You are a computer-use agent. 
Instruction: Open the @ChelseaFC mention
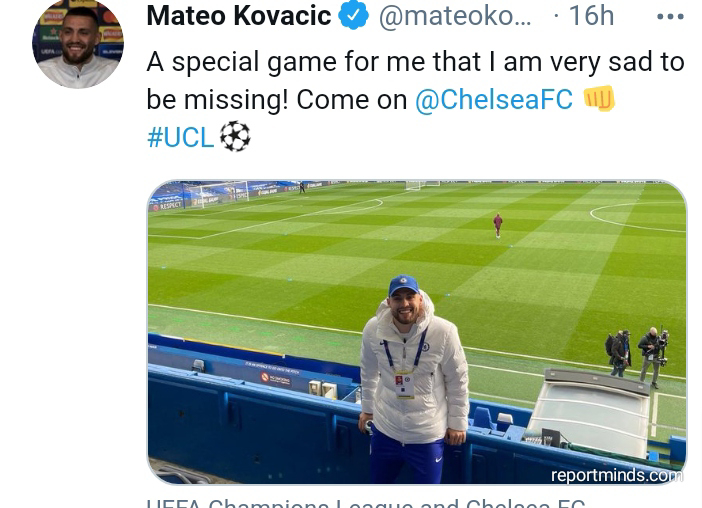coord(493,100)
